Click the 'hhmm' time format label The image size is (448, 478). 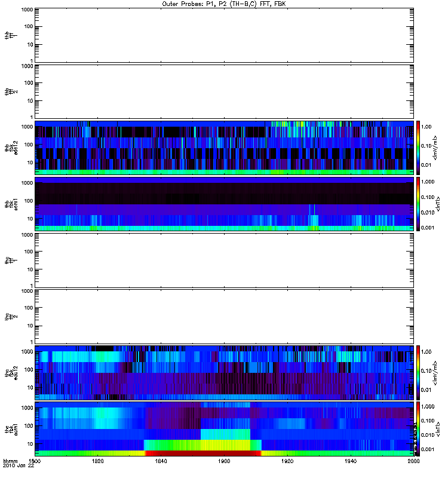click(10, 461)
